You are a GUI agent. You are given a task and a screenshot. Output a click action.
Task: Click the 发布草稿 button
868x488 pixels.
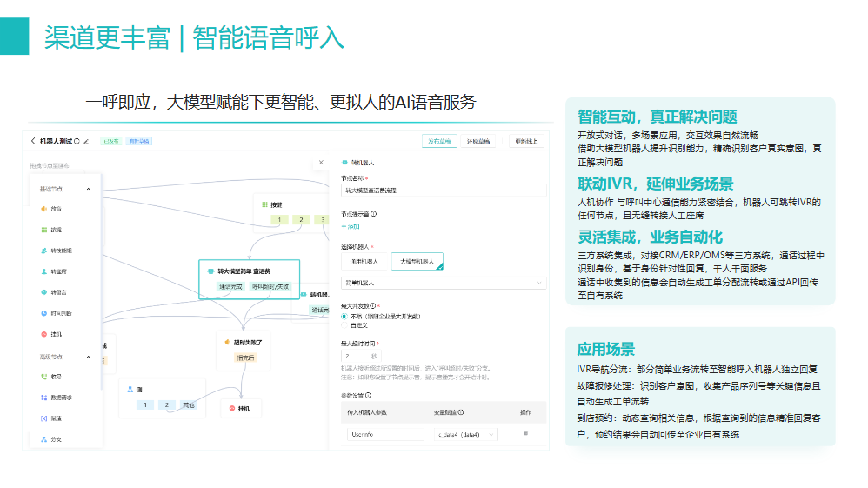coord(439,141)
